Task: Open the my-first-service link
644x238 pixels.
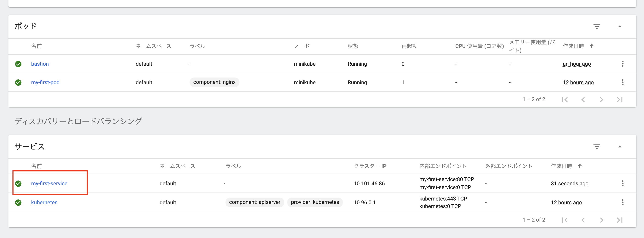Action: point(49,183)
